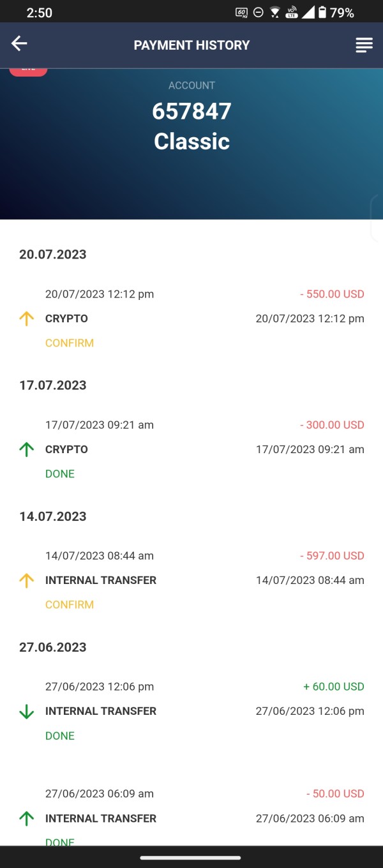The height and width of the screenshot is (868, 383).
Task: Tap CONFIRM status under 14/07 internal transfer
Action: point(70,604)
